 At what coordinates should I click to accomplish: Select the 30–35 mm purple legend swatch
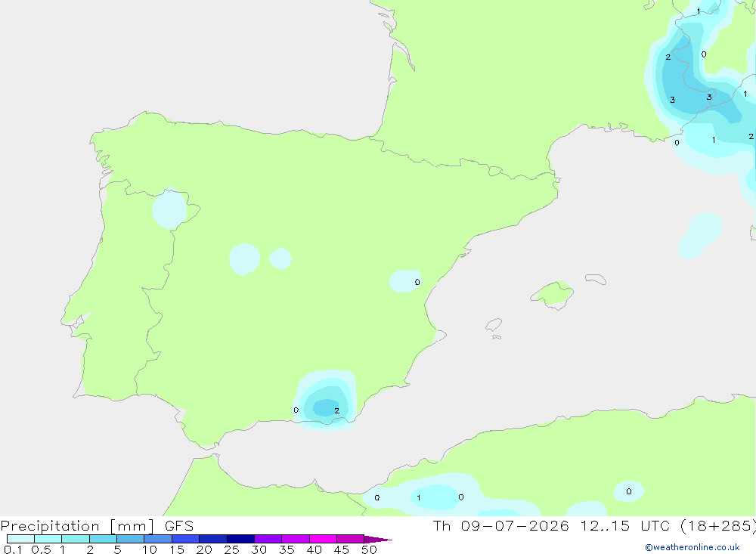pos(268,539)
